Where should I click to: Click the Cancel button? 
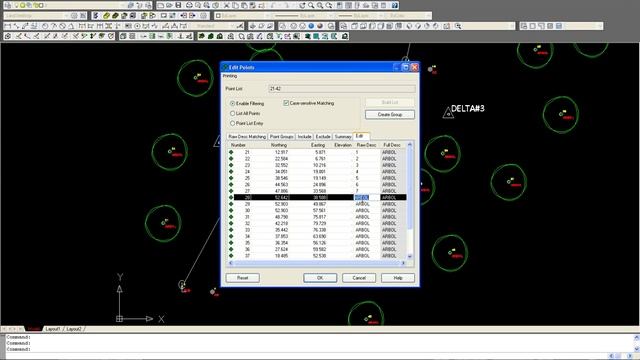359,278
